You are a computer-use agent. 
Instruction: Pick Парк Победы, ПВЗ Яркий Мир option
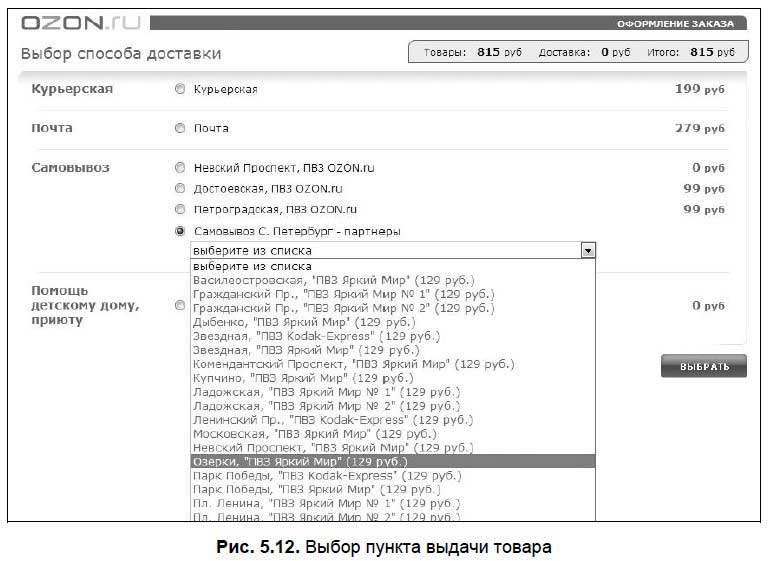[393, 489]
